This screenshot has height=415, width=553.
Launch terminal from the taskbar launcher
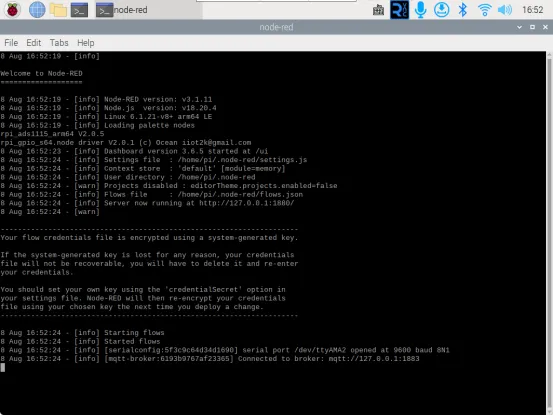pos(79,10)
